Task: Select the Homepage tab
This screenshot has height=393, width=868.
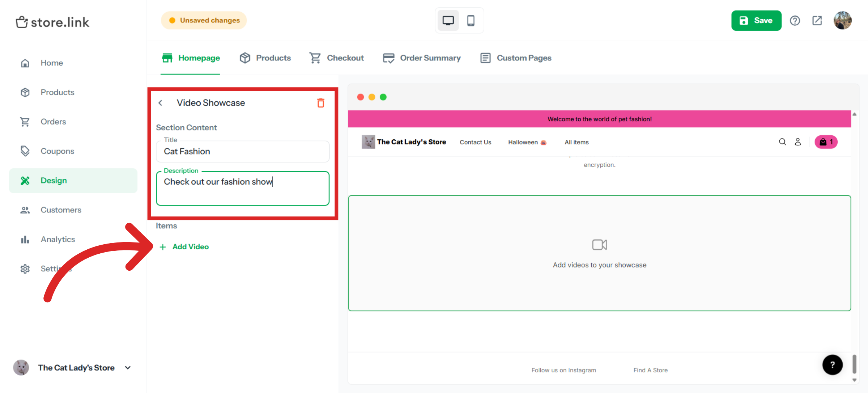Action: 191,58
